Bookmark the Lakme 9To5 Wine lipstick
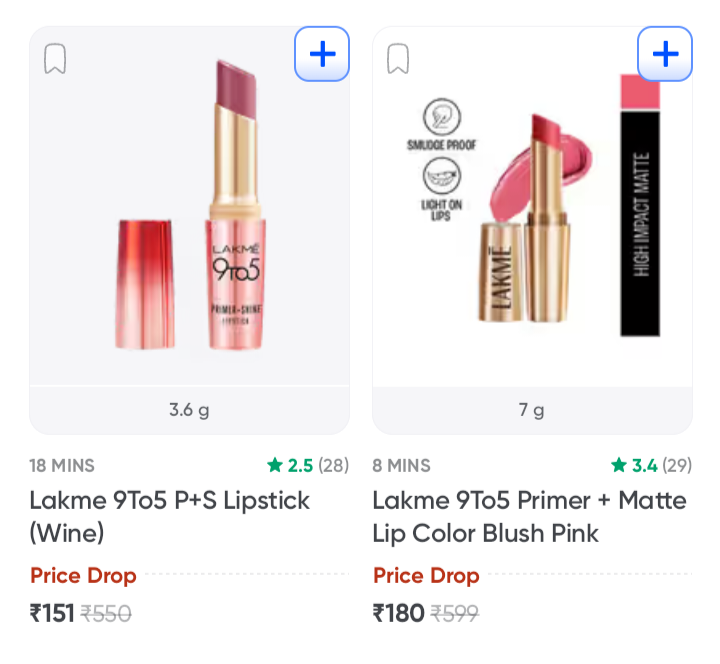The image size is (720, 664). (55, 58)
